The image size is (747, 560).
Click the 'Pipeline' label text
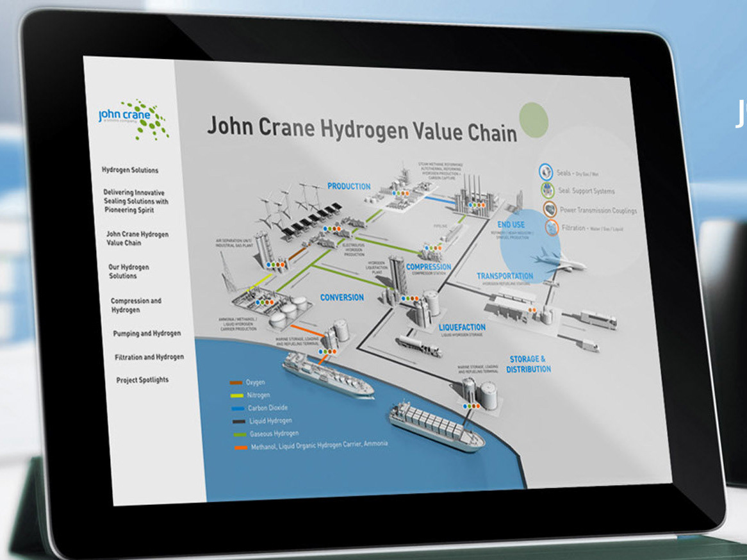pos(440,226)
